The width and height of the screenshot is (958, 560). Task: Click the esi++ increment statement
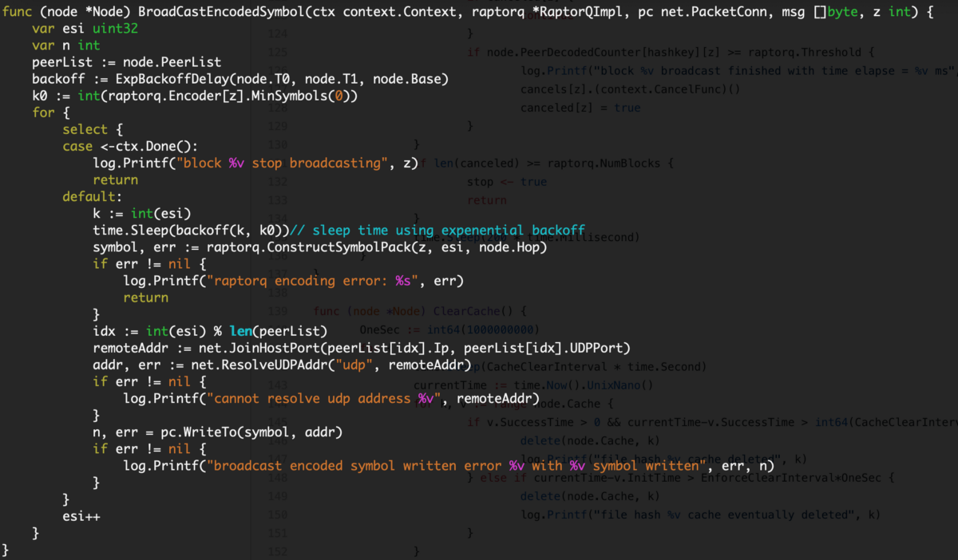81,515
